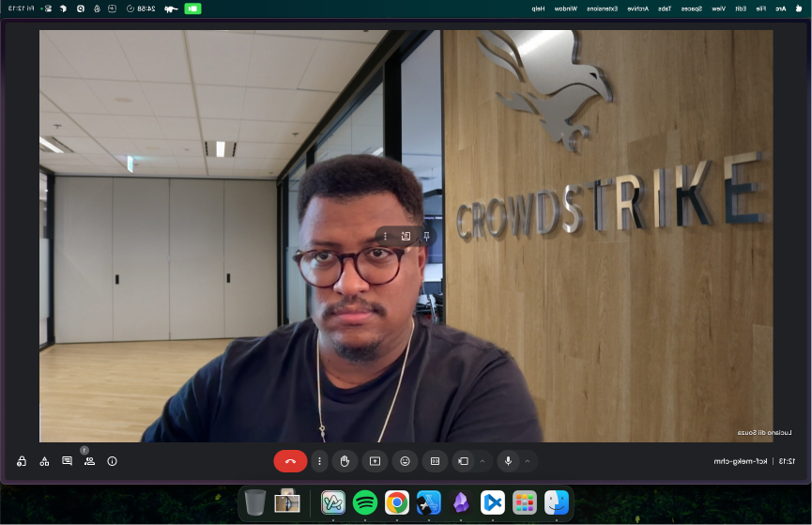The image size is (812, 525).
Task: Open the Extensions menu
Action: pos(602,8)
